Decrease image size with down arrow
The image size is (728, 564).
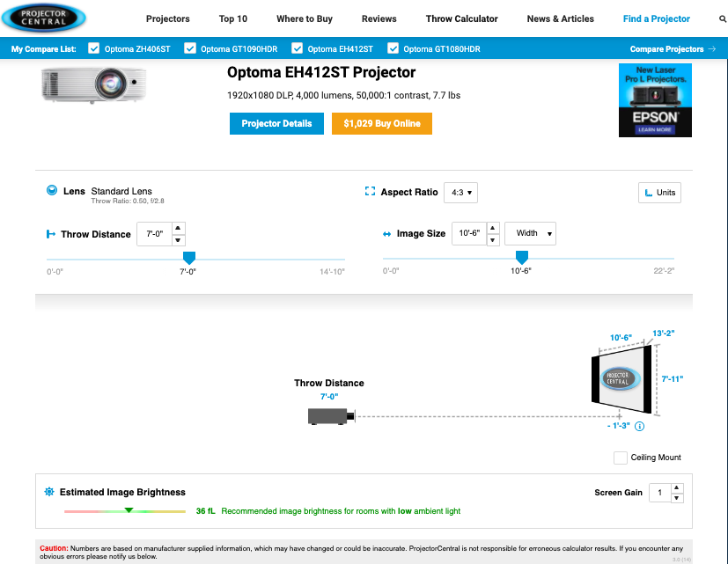[493, 239]
